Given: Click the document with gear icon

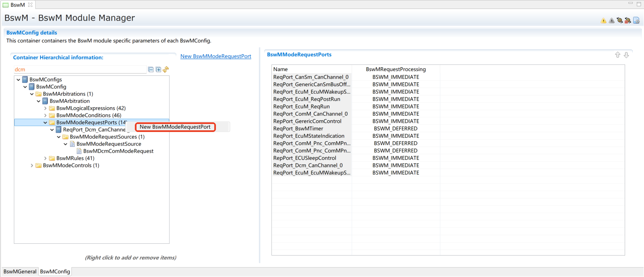Looking at the screenshot, I should click(636, 20).
